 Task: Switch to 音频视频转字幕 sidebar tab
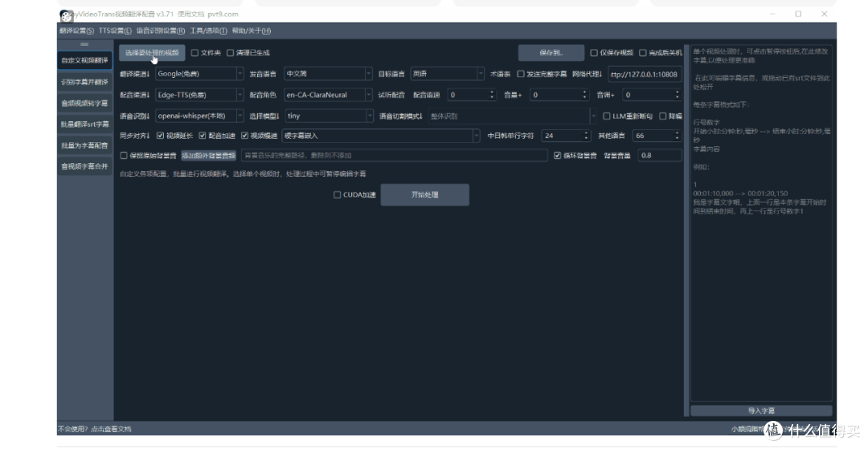pos(84,104)
